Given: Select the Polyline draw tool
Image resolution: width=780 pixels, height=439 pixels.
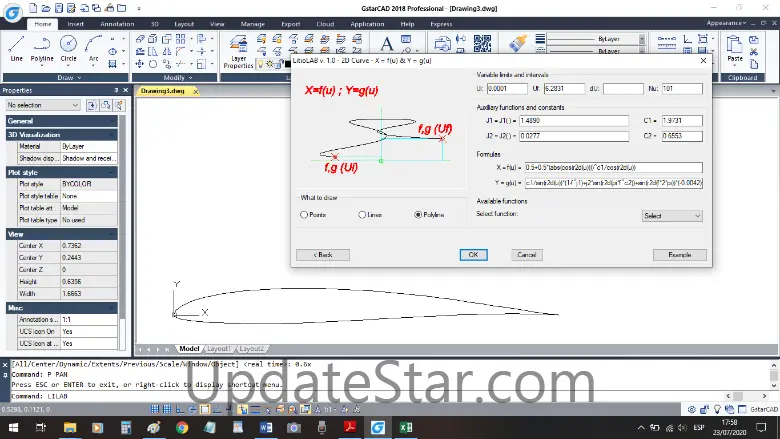Looking at the screenshot, I should click(42, 49).
